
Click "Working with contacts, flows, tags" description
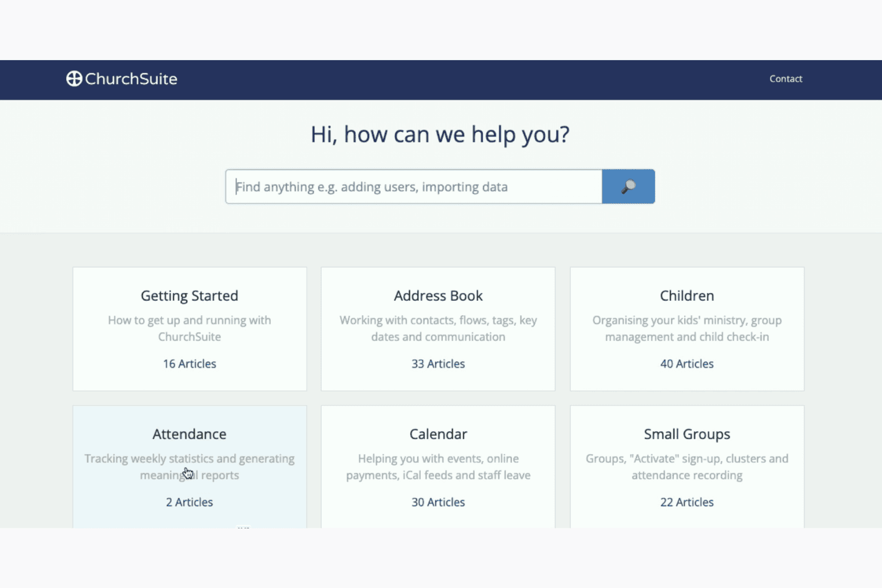click(438, 328)
